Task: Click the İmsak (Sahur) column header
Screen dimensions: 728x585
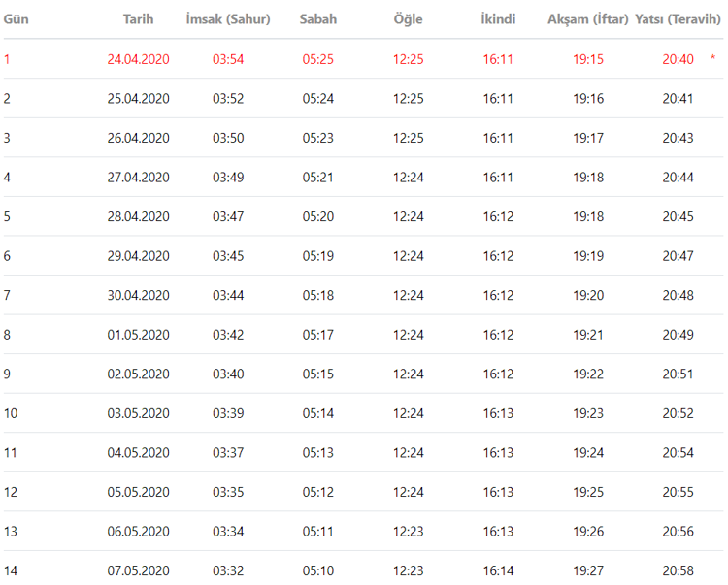Action: tap(228, 19)
